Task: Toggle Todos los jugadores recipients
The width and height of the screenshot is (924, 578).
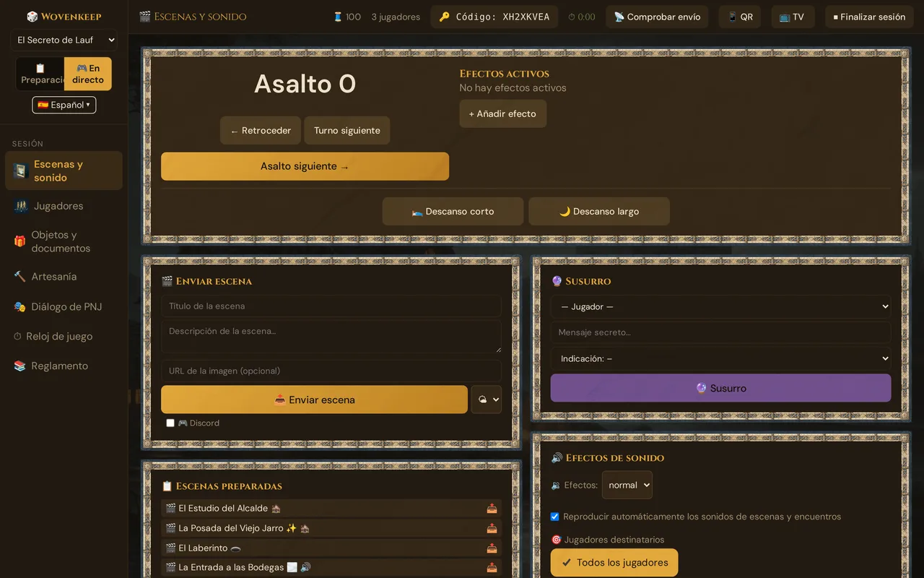Action: [x=614, y=563]
